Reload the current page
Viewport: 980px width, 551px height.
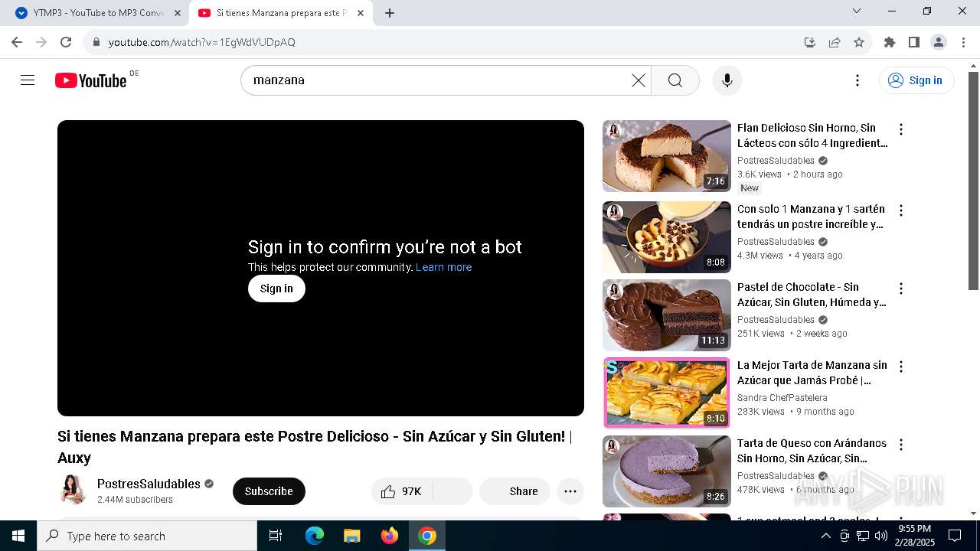click(x=66, y=42)
